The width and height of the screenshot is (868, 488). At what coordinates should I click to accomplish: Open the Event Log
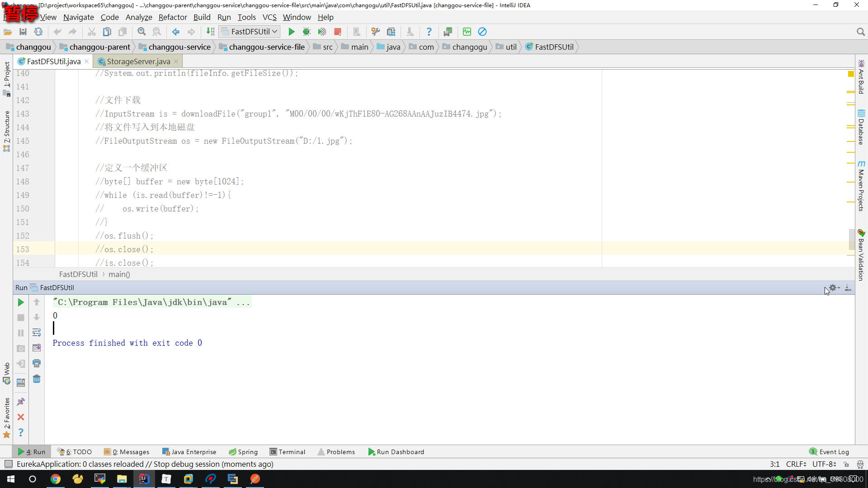tap(829, 452)
